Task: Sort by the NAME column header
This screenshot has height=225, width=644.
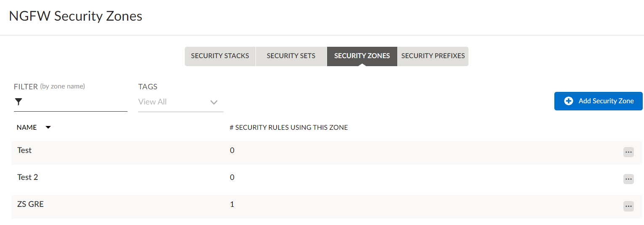Action: (27, 127)
